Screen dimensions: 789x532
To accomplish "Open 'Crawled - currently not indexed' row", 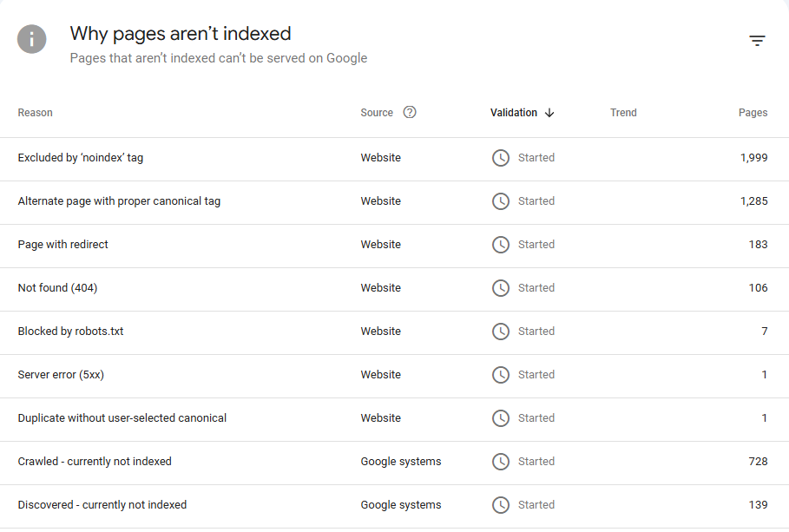I will [95, 462].
